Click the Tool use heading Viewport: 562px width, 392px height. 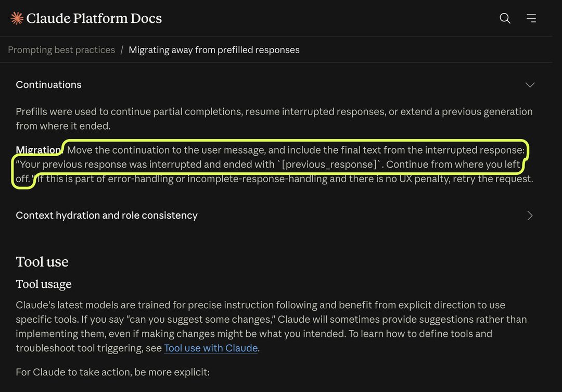pos(42,262)
